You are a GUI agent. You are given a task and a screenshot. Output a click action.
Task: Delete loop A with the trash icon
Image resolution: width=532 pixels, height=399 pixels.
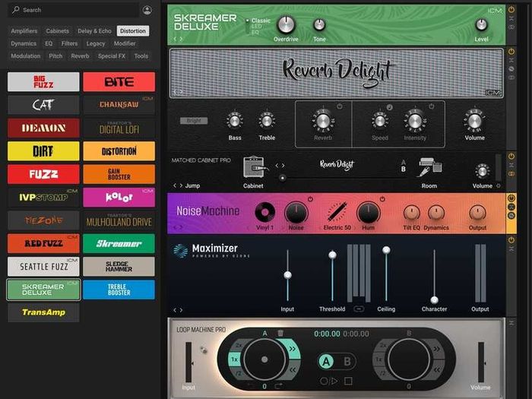click(x=280, y=333)
